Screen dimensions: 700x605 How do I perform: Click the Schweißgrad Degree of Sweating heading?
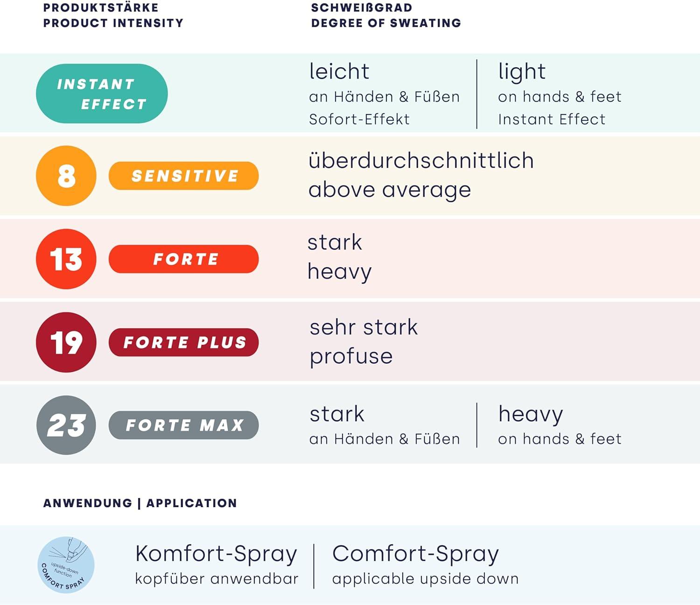(x=386, y=15)
